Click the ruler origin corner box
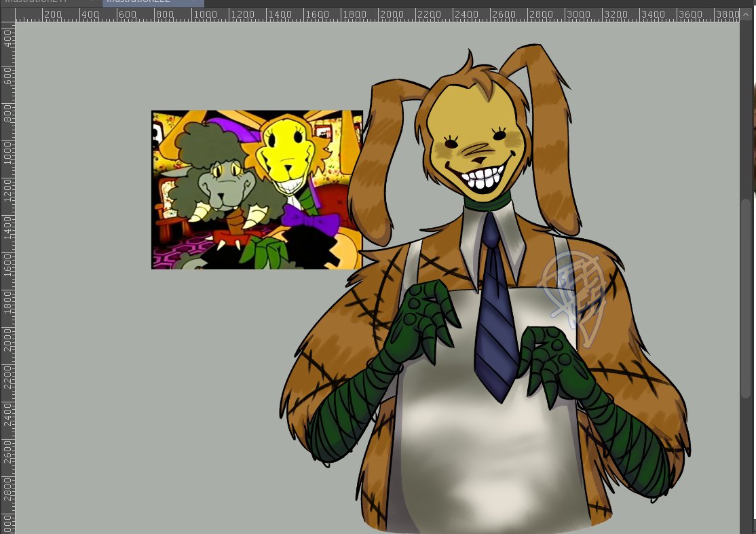The height and width of the screenshot is (534, 756). [x=7, y=15]
